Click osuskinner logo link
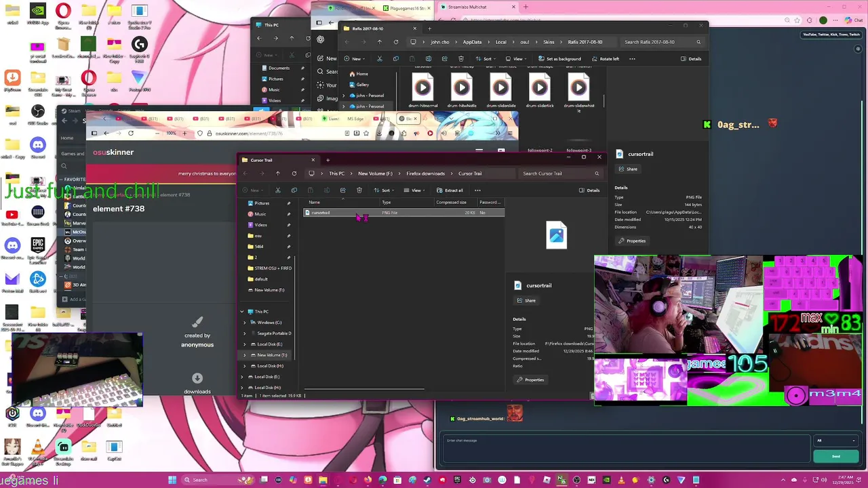This screenshot has height=488, width=868. click(x=113, y=152)
